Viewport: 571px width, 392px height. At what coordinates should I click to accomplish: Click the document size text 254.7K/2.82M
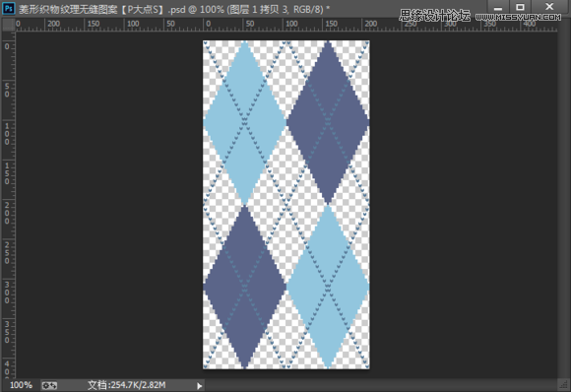coord(126,385)
